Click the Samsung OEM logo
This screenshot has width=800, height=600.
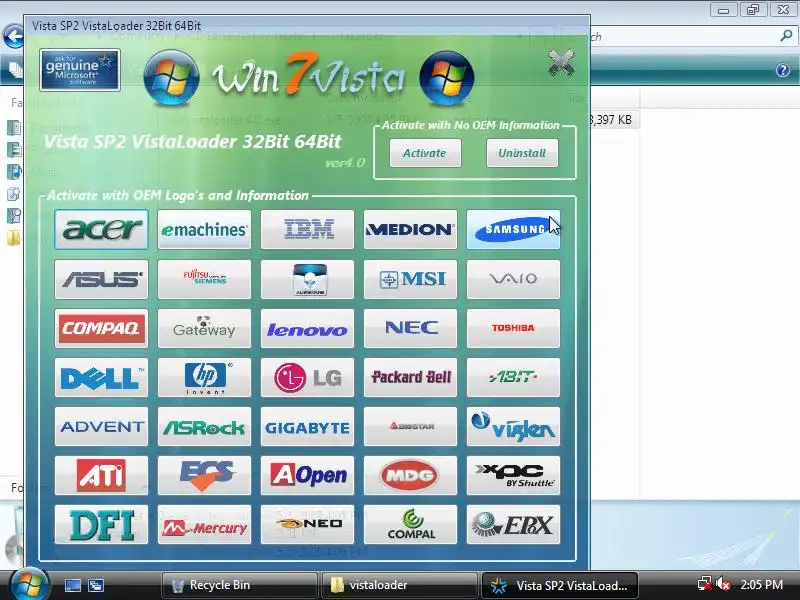[x=513, y=230]
